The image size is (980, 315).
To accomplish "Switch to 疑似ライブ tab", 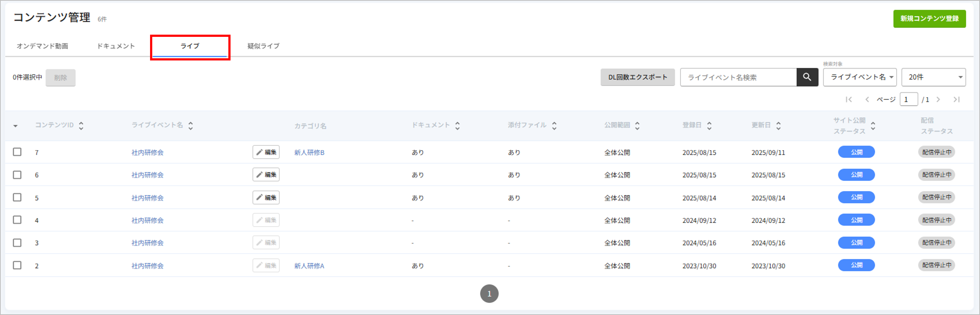I will click(x=263, y=46).
